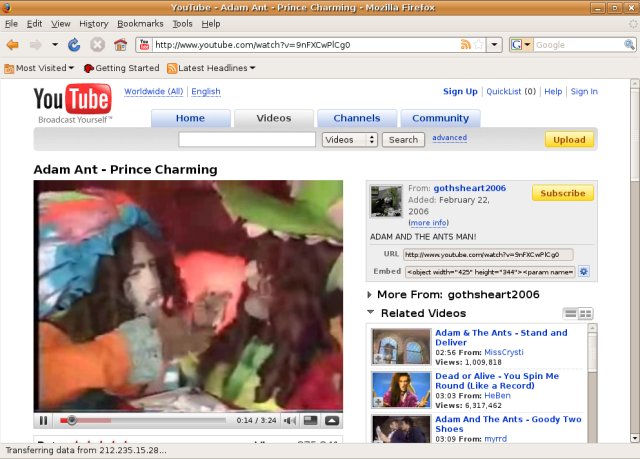Open the Tools menu

182,24
